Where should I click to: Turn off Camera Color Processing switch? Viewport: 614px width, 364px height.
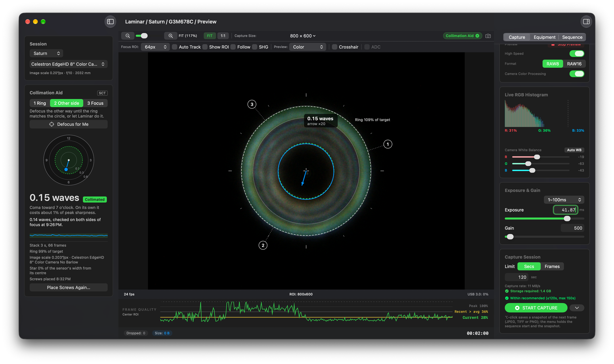pos(577,74)
